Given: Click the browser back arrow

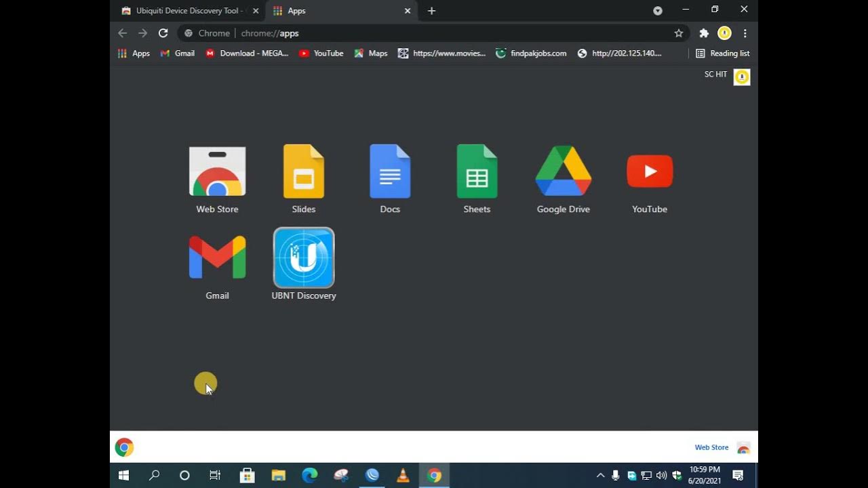Looking at the screenshot, I should coord(123,33).
